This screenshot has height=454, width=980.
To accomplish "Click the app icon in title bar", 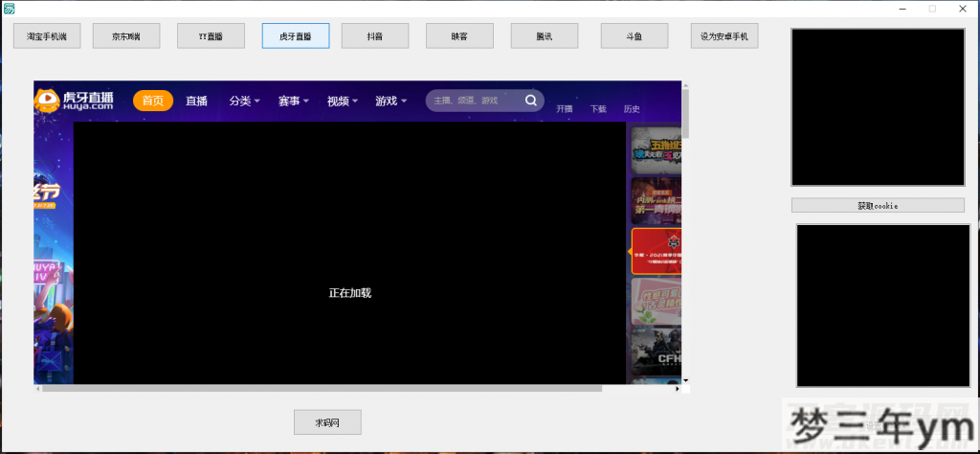I will pyautogui.click(x=9, y=9).
